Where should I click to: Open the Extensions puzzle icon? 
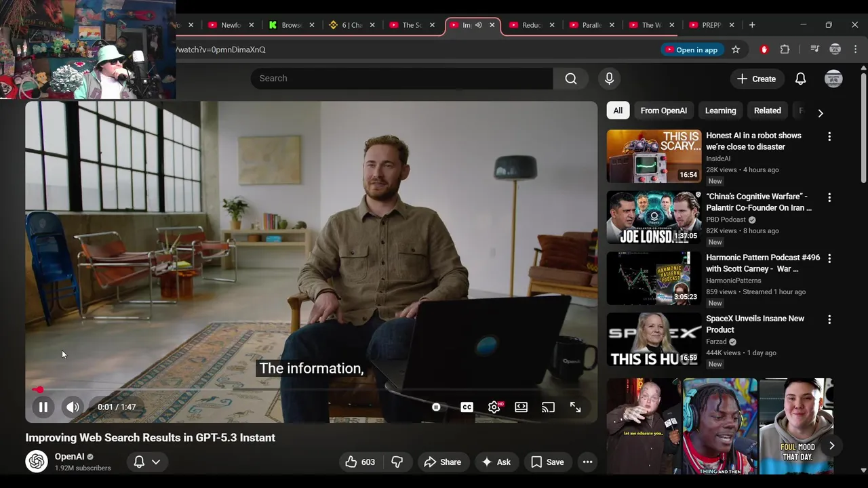[785, 49]
